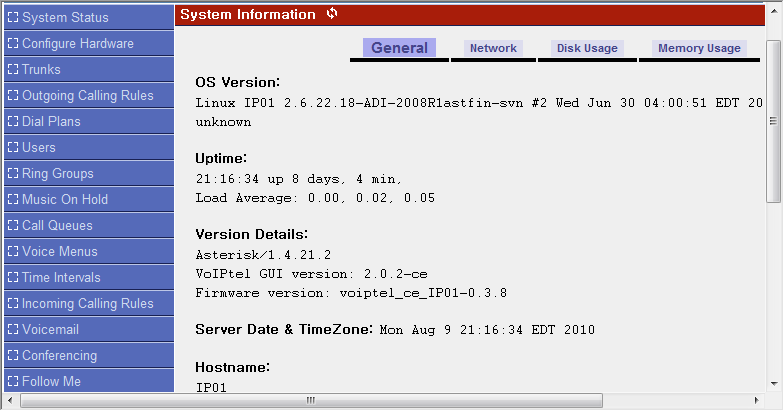The height and width of the screenshot is (411, 784).
Task: Click the vertical scrollbar down arrow
Action: click(x=774, y=384)
